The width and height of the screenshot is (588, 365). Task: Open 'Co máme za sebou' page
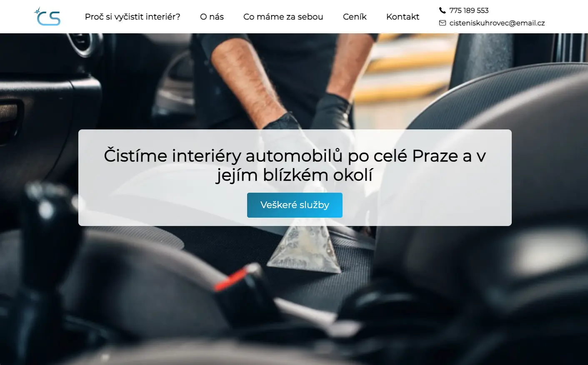pos(283,17)
